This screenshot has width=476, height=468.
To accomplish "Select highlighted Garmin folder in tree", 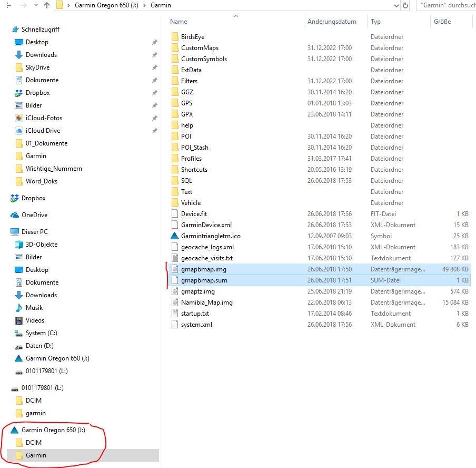I will click(x=83, y=455).
